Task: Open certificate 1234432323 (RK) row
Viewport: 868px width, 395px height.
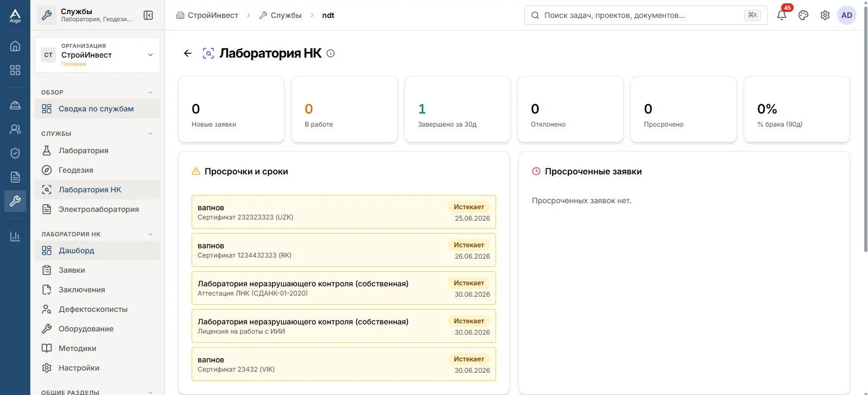Action: coord(344,250)
